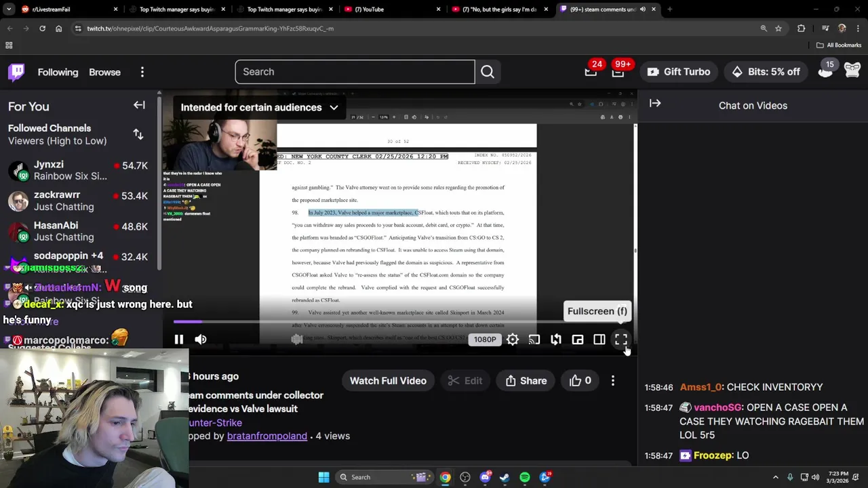Open the Following page
The width and height of the screenshot is (868, 488).
[x=58, y=72]
